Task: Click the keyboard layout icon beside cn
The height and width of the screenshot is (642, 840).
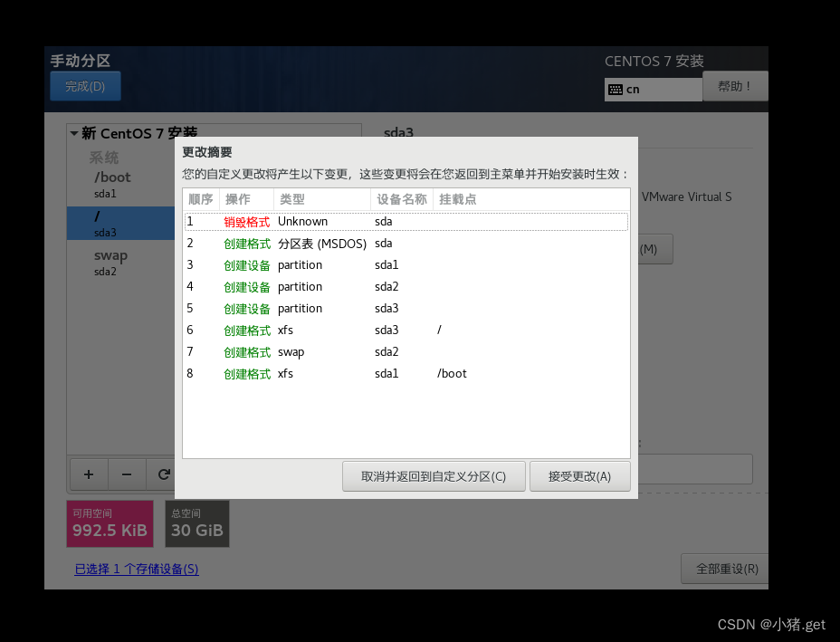Action: click(x=616, y=90)
